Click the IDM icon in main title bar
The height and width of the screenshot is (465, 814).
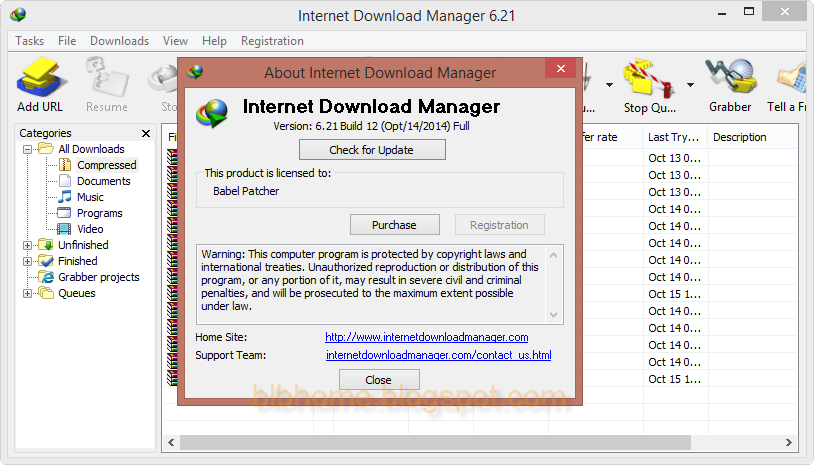pos(18,15)
